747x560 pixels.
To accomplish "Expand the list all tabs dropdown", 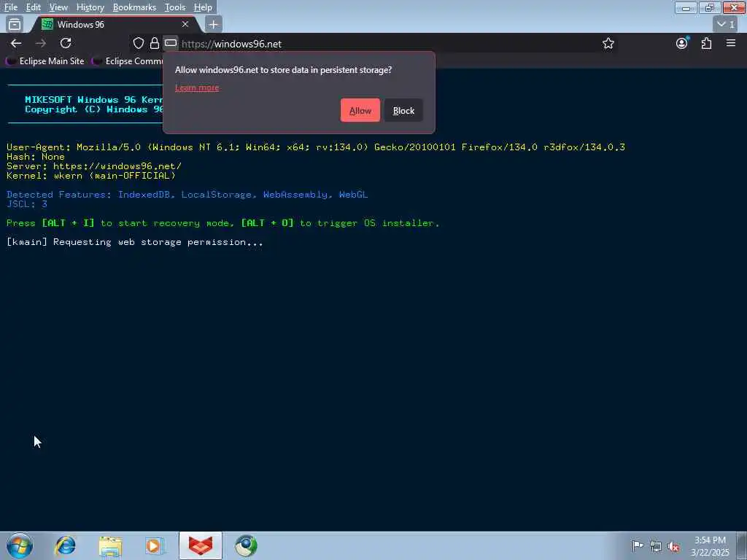I will coord(726,24).
